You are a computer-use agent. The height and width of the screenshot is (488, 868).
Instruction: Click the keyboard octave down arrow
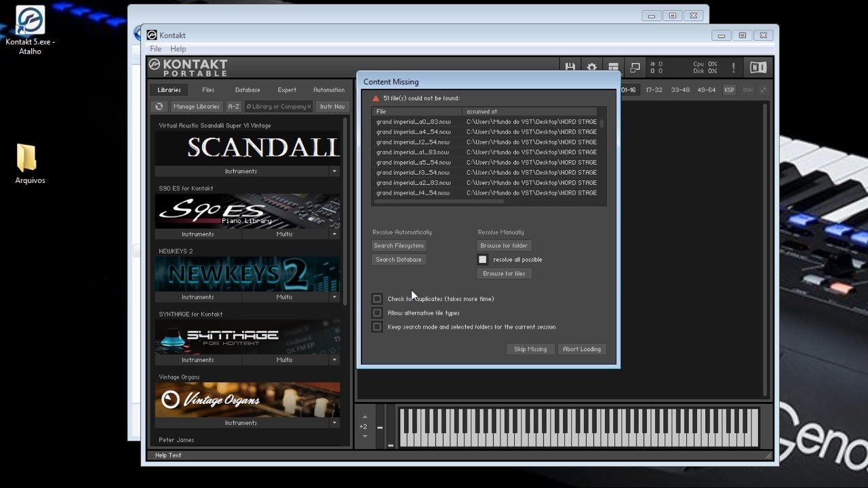coord(365,436)
